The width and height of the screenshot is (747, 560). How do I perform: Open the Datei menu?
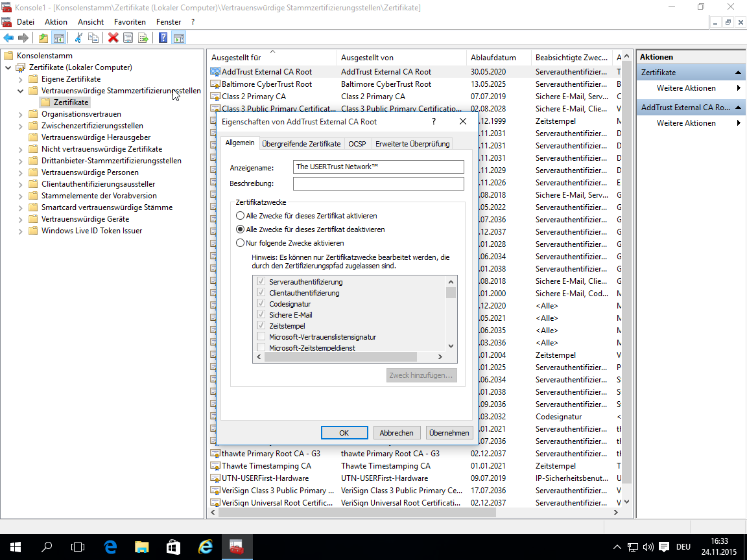tap(25, 22)
